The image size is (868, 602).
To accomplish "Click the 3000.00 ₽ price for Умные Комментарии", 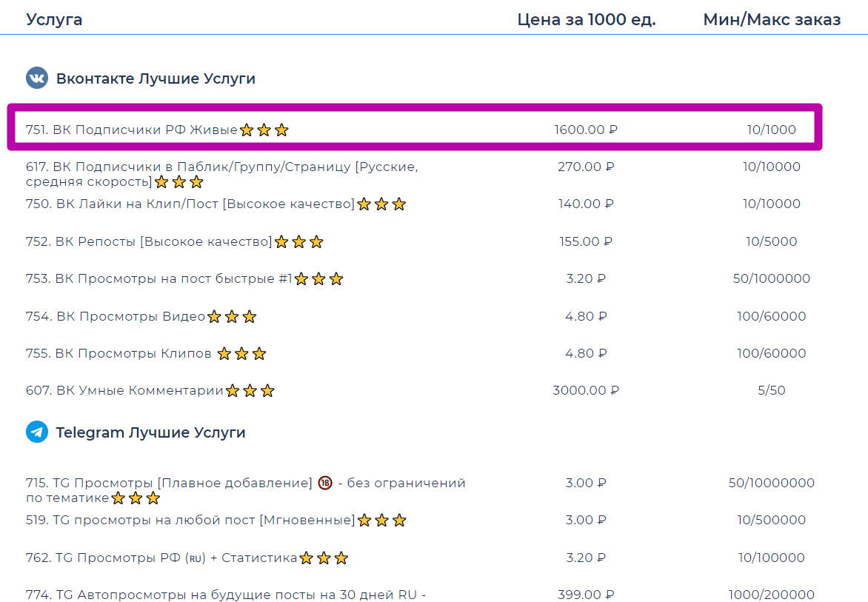I will pyautogui.click(x=586, y=390).
